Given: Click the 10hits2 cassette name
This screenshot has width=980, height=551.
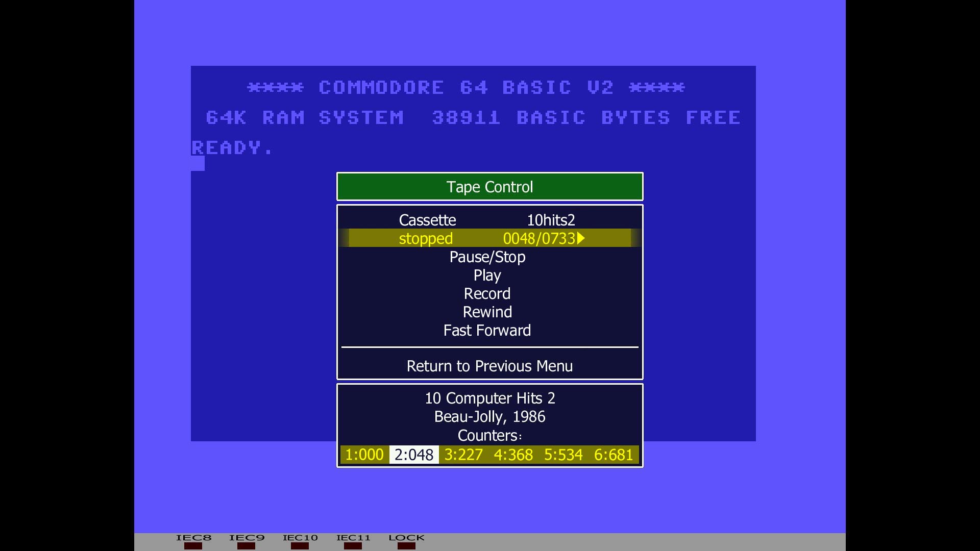Looking at the screenshot, I should coord(551,220).
